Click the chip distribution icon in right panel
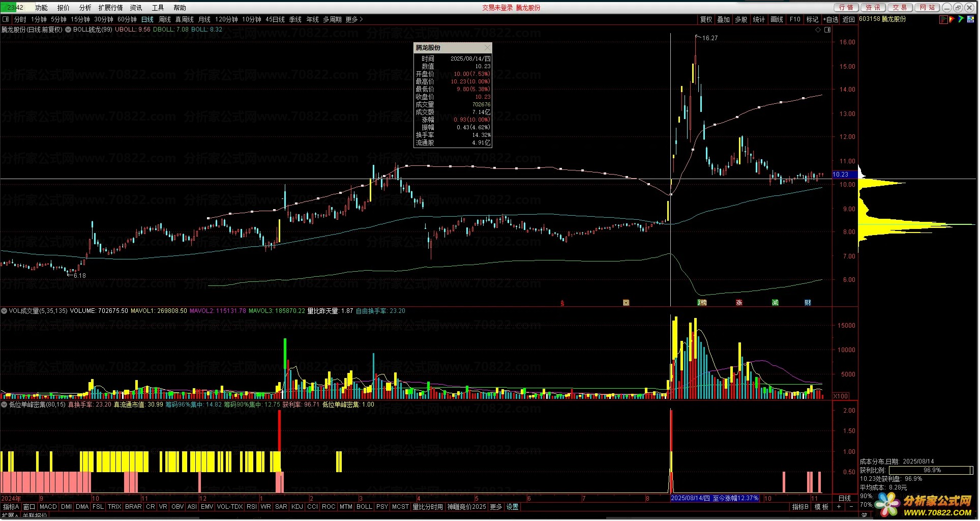 (x=943, y=19)
